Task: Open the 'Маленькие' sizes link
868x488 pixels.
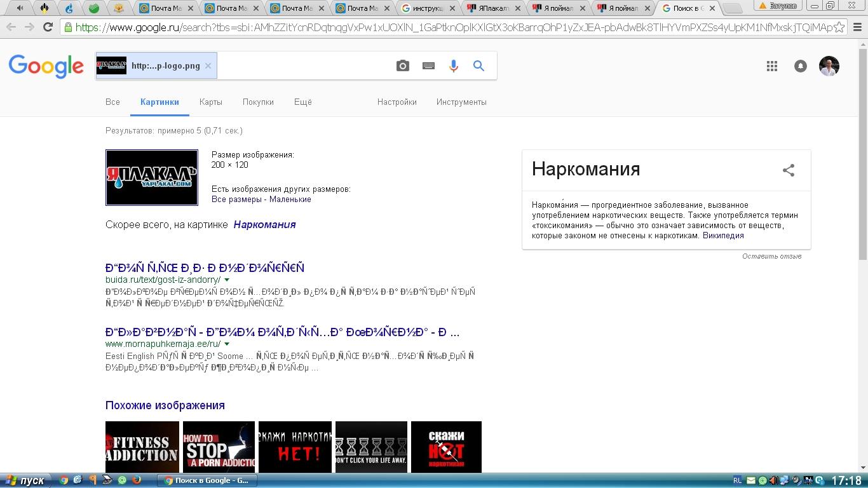Action: tap(290, 200)
